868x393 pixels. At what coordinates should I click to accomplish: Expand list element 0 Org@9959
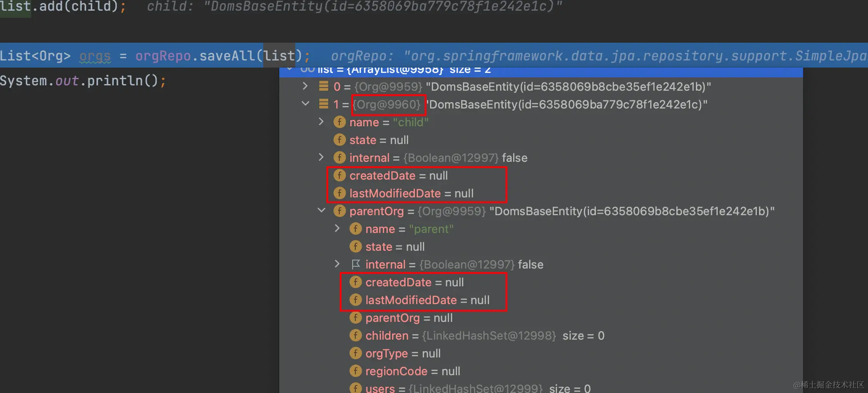[x=305, y=86]
